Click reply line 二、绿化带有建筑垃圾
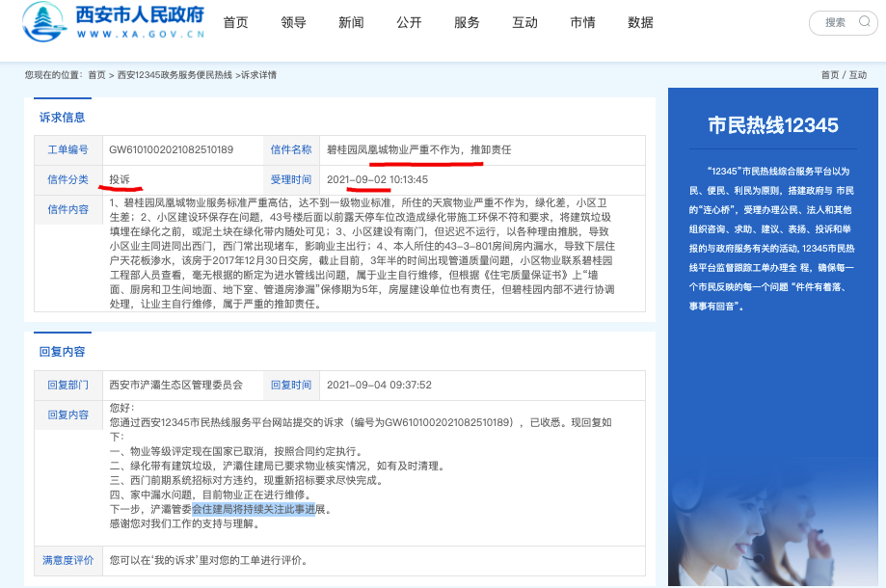Viewport: 886px width, 588px height. point(278,466)
